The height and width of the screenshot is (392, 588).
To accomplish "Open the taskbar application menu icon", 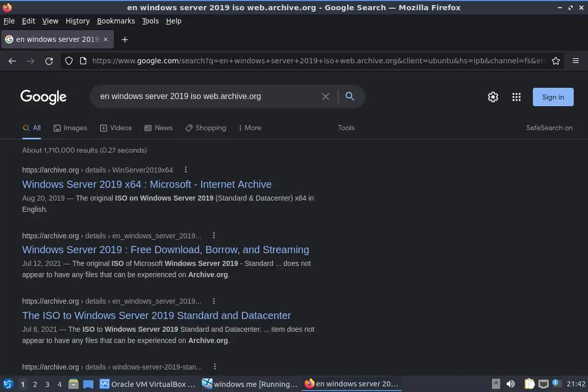I will tap(8, 384).
